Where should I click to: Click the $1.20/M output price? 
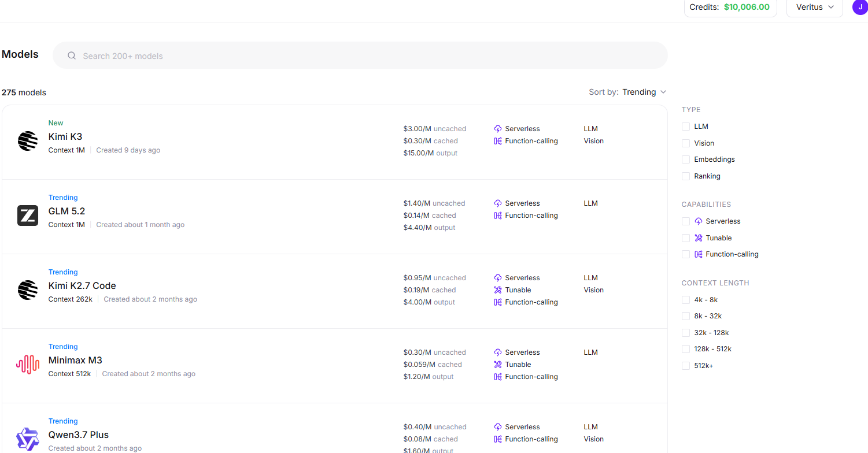coord(429,377)
